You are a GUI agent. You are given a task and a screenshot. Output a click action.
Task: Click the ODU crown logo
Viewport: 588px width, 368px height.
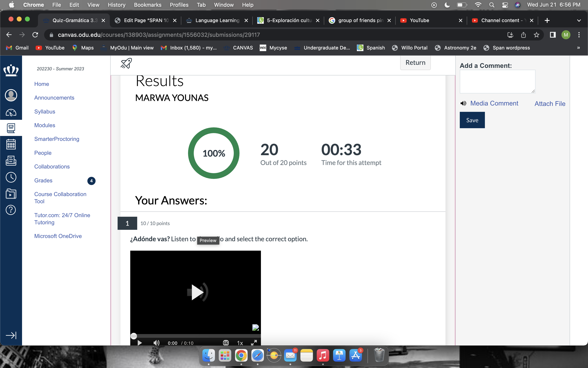click(11, 71)
